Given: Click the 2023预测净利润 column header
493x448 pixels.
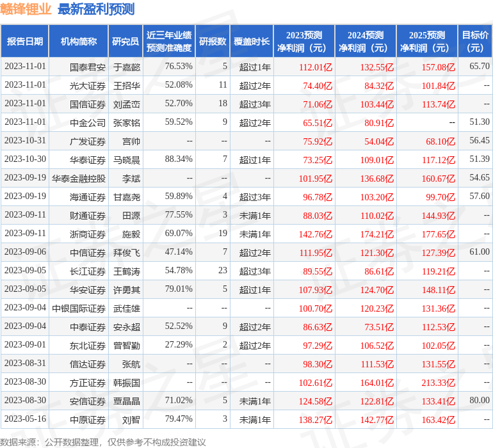Looking at the screenshot, I should coord(304,41).
